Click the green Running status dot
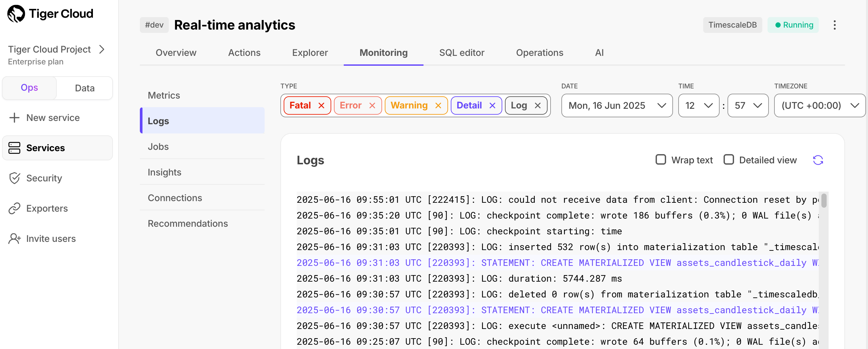The width and height of the screenshot is (868, 349). click(778, 25)
